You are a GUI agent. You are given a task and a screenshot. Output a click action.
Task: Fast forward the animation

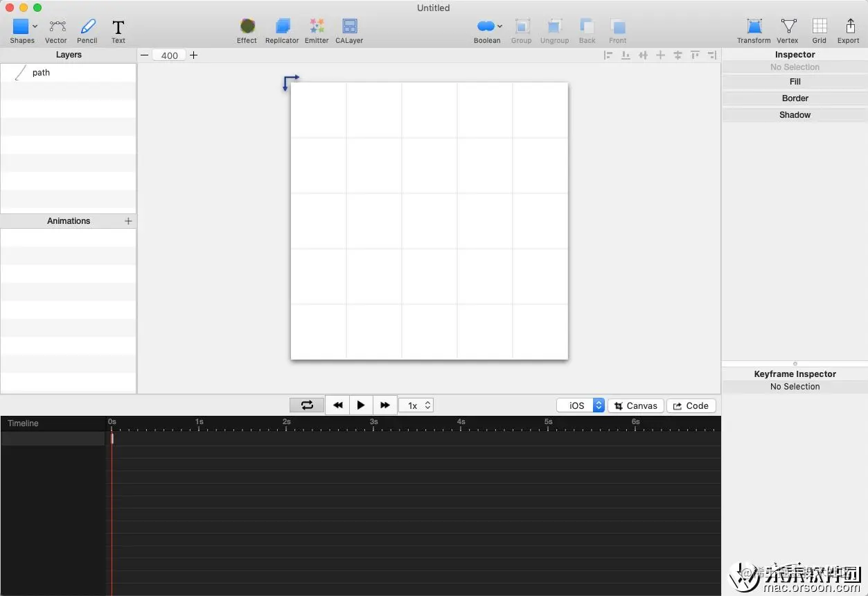[385, 405]
